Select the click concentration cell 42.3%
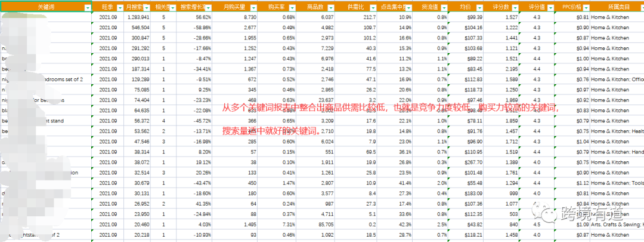 (395, 224)
